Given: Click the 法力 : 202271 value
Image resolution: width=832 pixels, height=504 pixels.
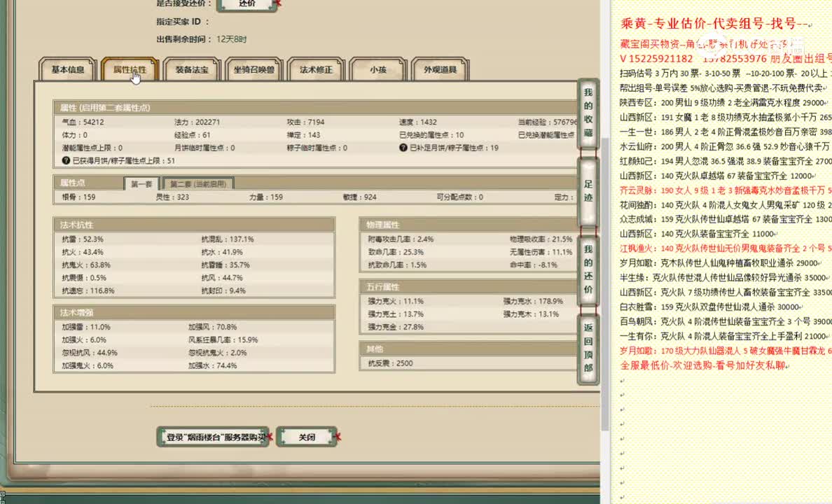Looking at the screenshot, I should pos(197,122).
